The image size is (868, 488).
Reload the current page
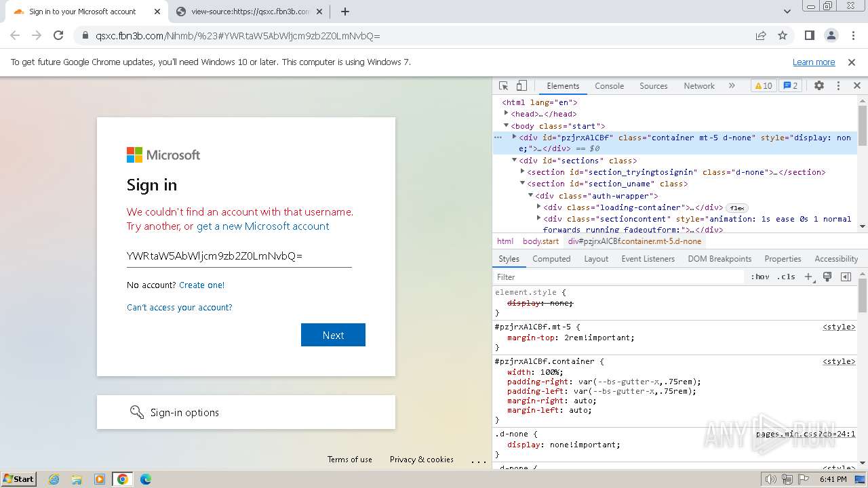click(58, 35)
